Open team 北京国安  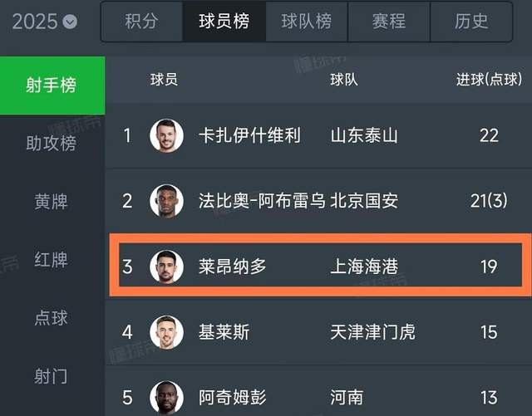[x=364, y=201]
